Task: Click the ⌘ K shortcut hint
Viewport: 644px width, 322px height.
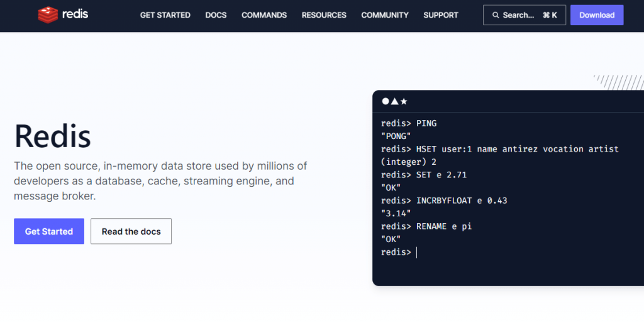Action: 550,15
